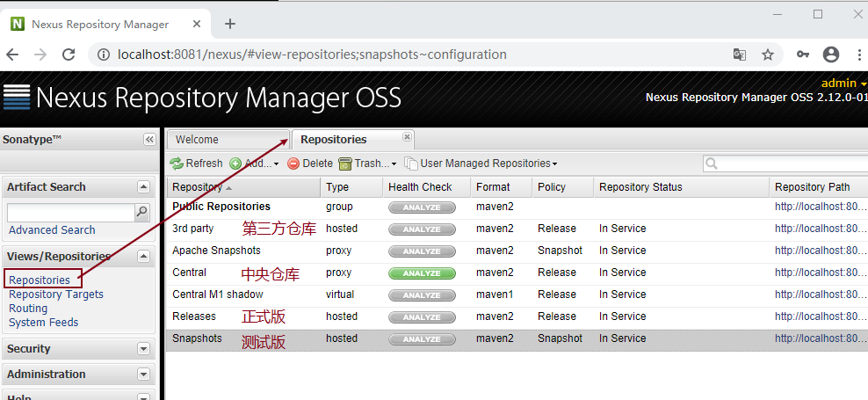The image size is (868, 400).
Task: Select the Central repository name
Action: click(x=189, y=273)
